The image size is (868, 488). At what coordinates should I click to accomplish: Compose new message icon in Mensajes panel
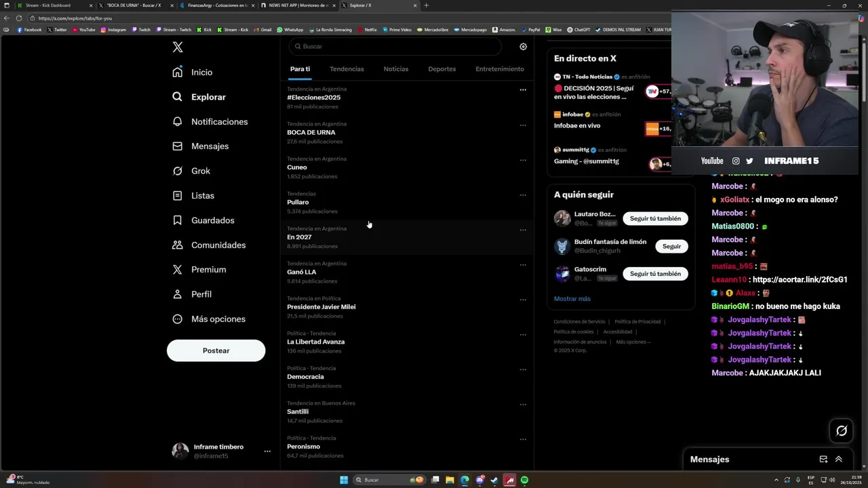point(823,459)
